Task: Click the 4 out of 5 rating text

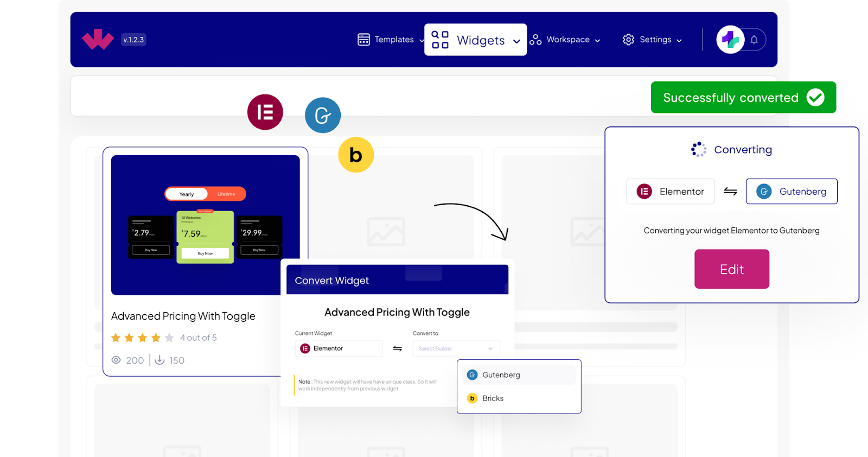Action: pyautogui.click(x=199, y=338)
